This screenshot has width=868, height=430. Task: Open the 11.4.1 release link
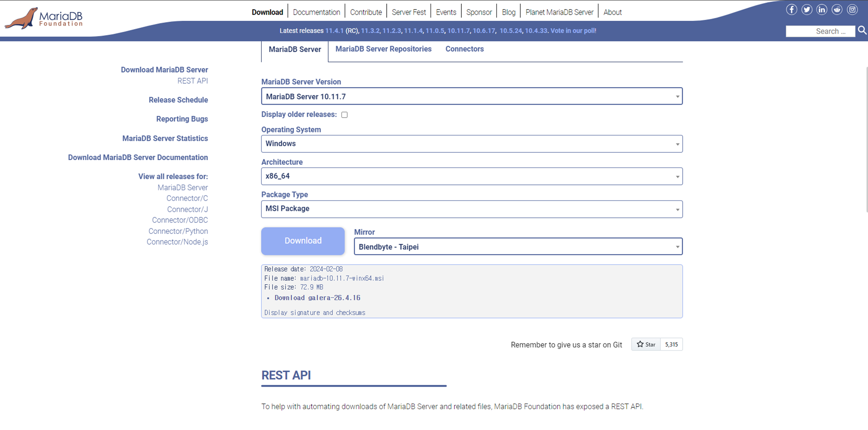click(x=334, y=31)
